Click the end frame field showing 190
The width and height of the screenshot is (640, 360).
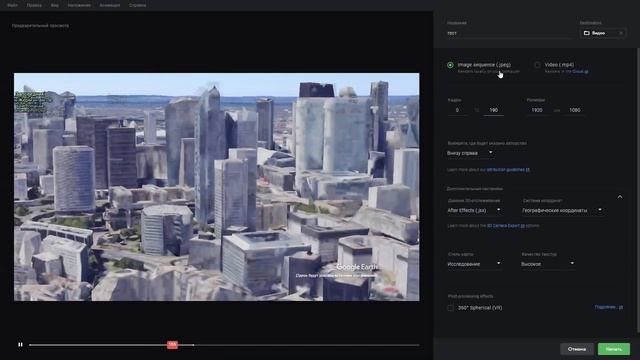click(x=493, y=110)
